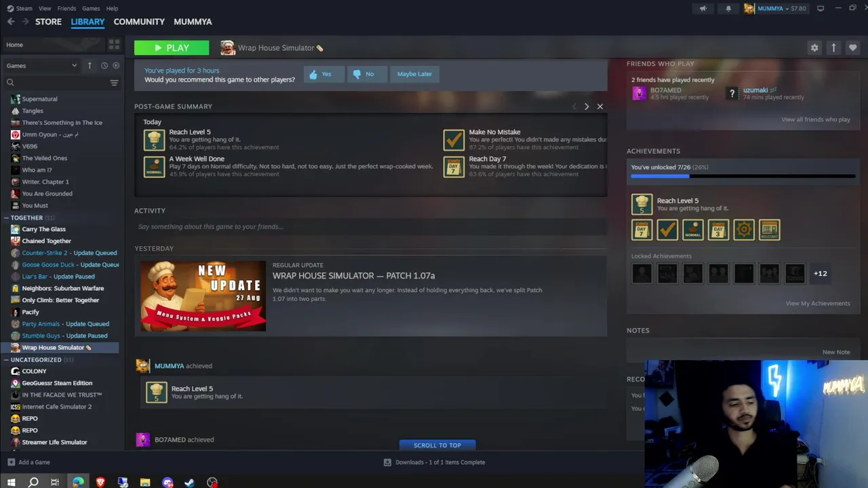This screenshot has height=488, width=868.
Task: Click the upload arrow icon near favorites
Action: 833,47
